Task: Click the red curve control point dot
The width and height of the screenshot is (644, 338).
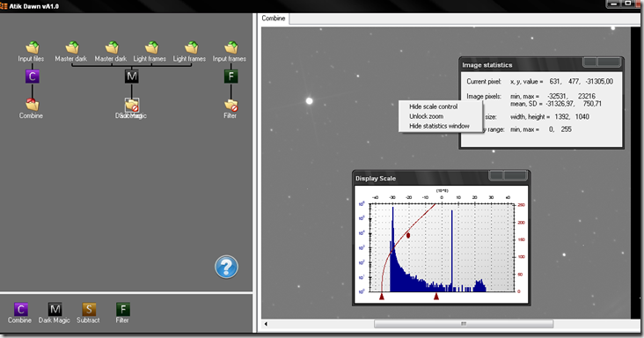Action: point(408,235)
